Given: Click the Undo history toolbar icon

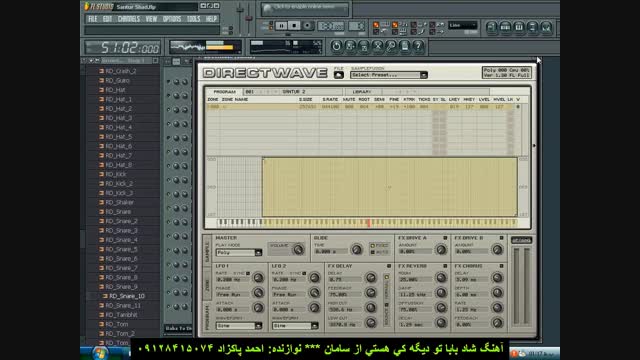Looking at the screenshot, I should click(x=336, y=46).
